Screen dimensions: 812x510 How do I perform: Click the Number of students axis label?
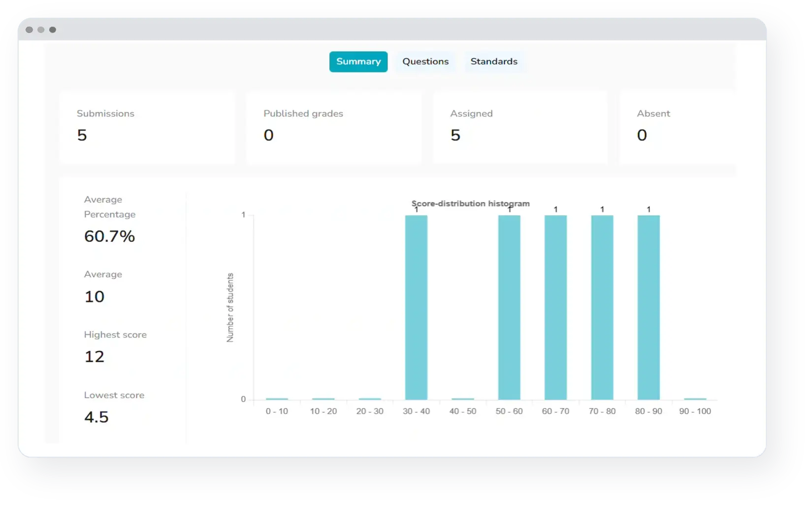(x=230, y=307)
